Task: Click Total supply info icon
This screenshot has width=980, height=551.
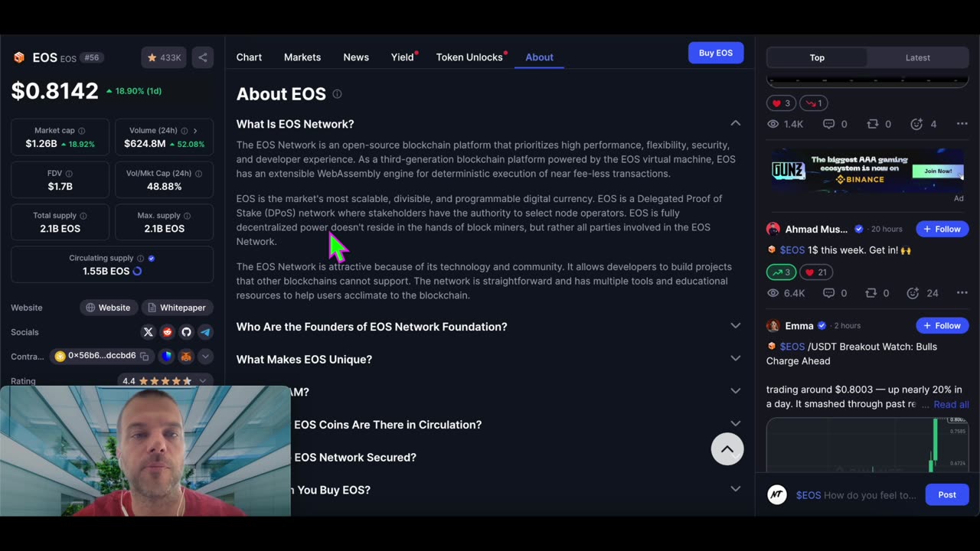Action: [83, 216]
